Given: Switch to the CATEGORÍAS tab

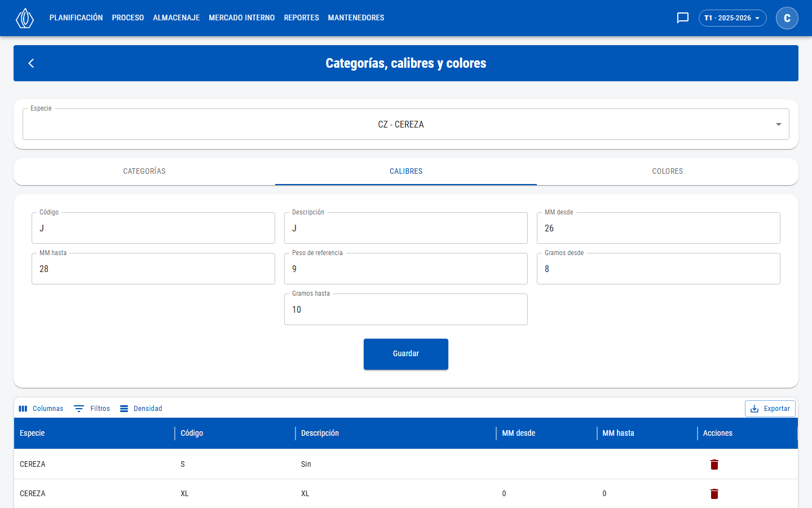Looking at the screenshot, I should [x=144, y=171].
